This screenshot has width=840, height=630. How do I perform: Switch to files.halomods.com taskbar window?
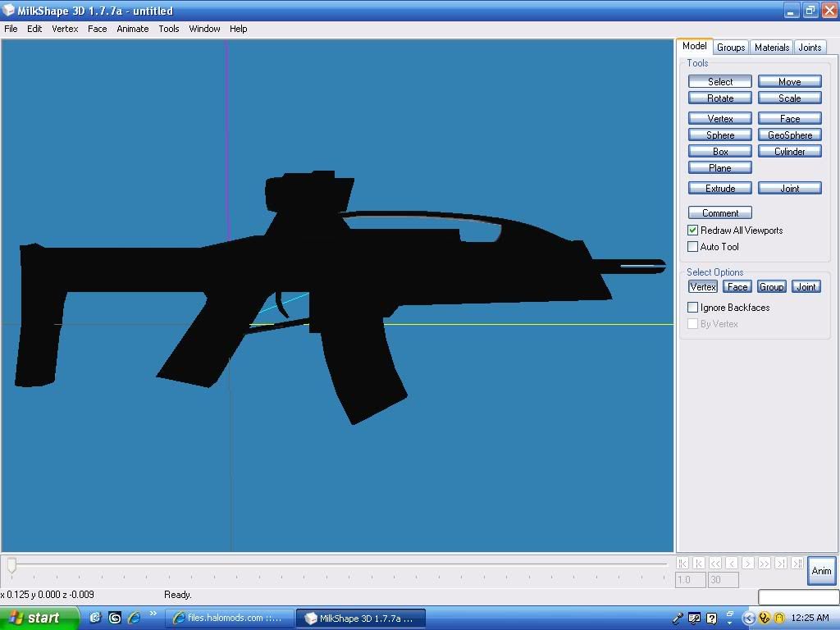[229, 618]
